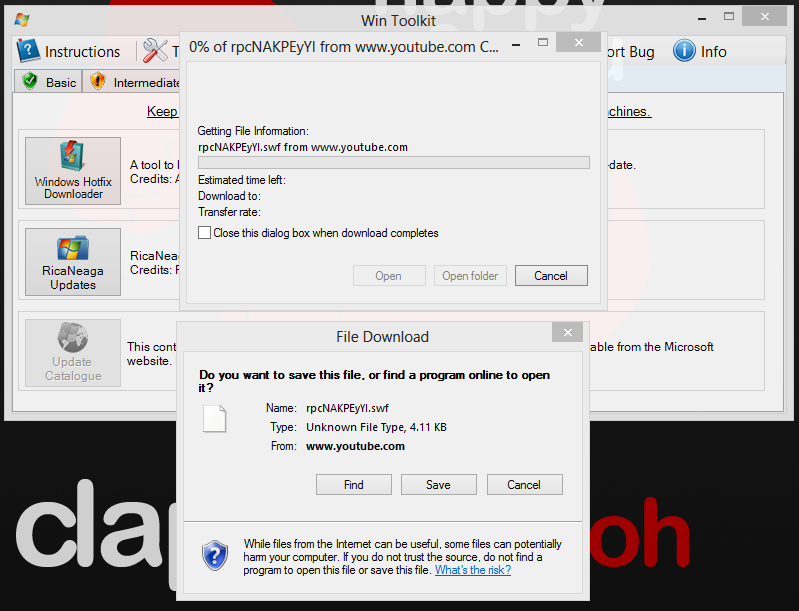
Task: Enable 'Close this dialog box when download completes'
Action: pos(205,233)
